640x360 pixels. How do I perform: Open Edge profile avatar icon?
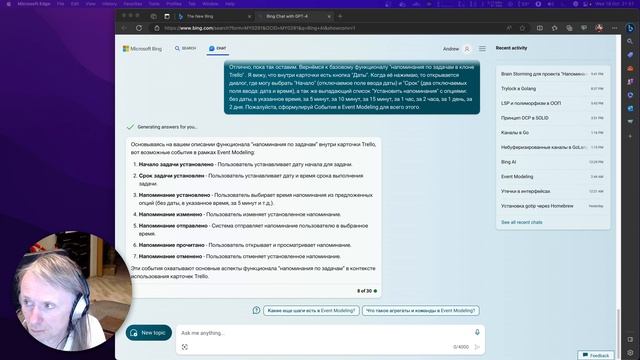[x=599, y=28]
